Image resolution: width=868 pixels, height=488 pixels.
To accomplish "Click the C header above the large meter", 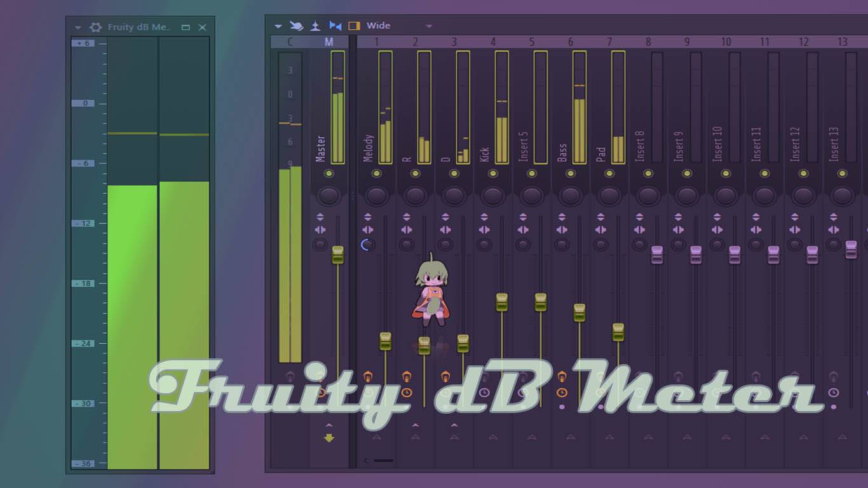I will [x=290, y=43].
